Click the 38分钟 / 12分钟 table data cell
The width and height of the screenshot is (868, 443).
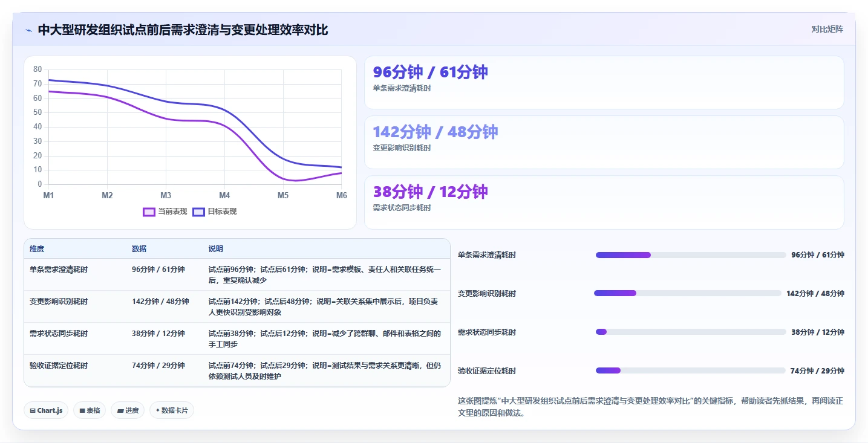(x=158, y=334)
